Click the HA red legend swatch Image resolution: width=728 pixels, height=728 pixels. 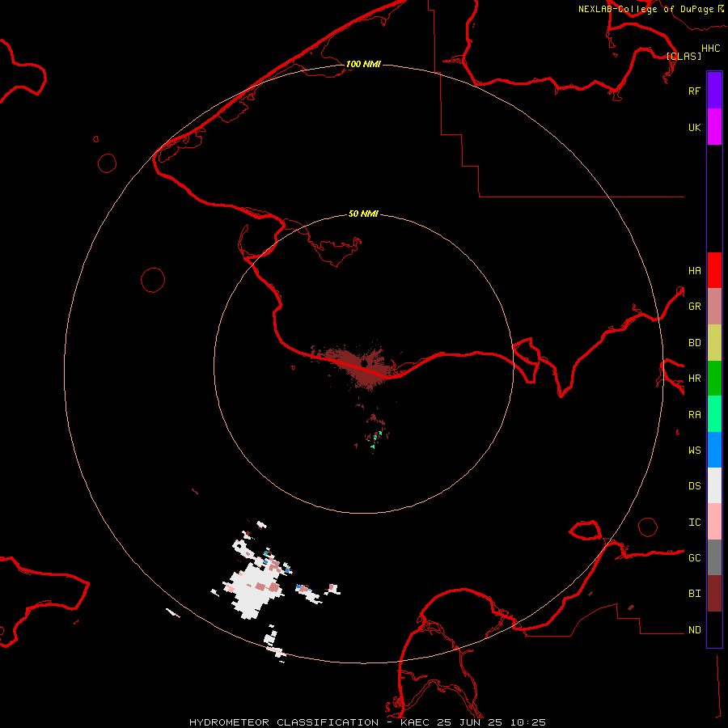point(714,270)
